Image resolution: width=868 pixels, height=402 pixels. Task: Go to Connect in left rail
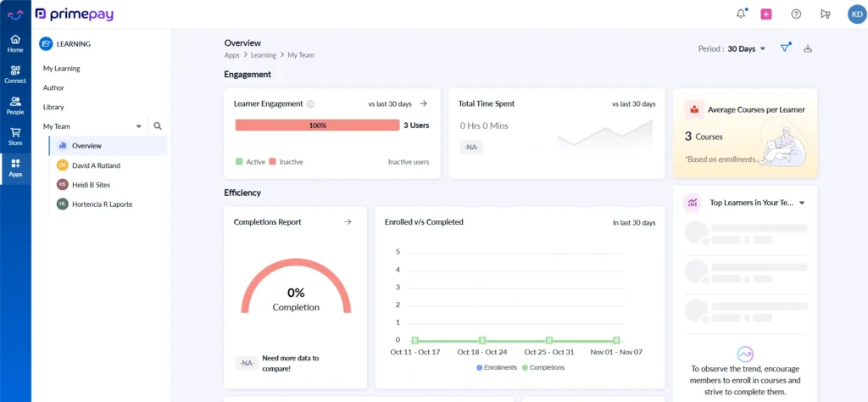[15, 75]
